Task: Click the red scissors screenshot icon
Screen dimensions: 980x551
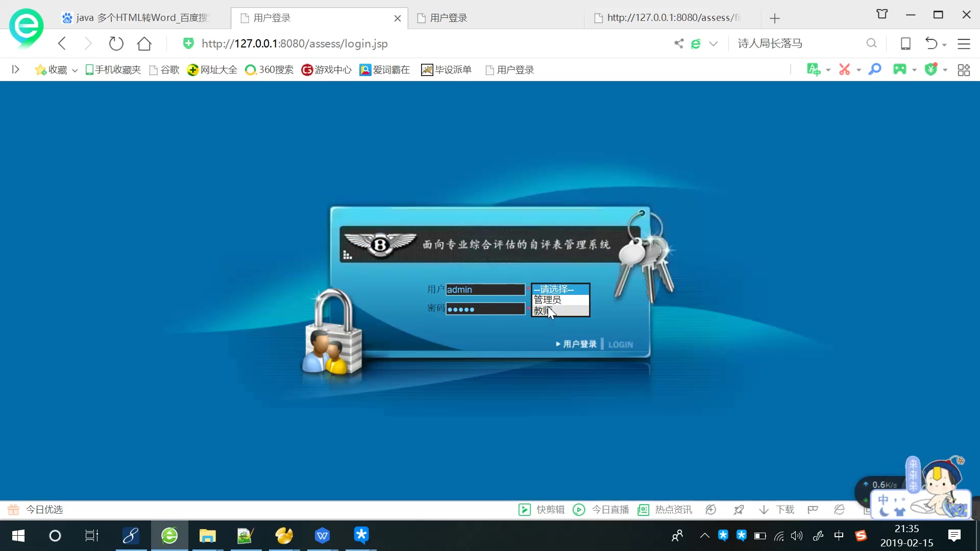Action: pos(845,69)
